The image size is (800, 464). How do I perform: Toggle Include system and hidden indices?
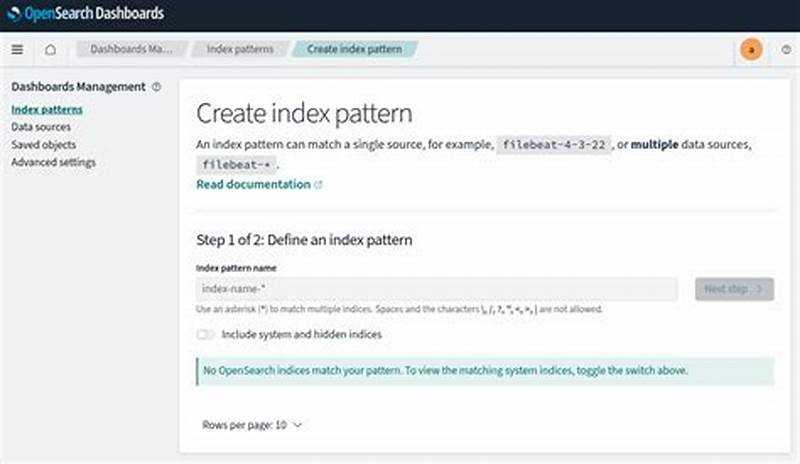[206, 334]
